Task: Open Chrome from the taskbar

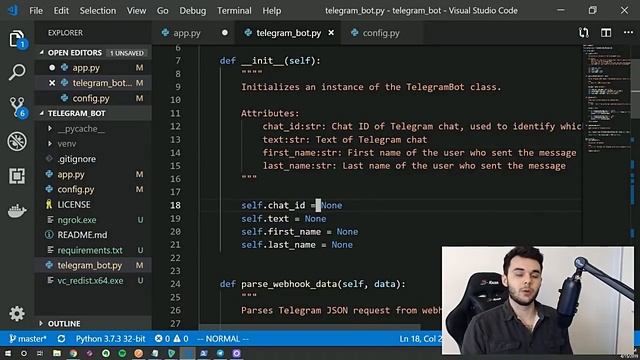Action: (73, 353)
